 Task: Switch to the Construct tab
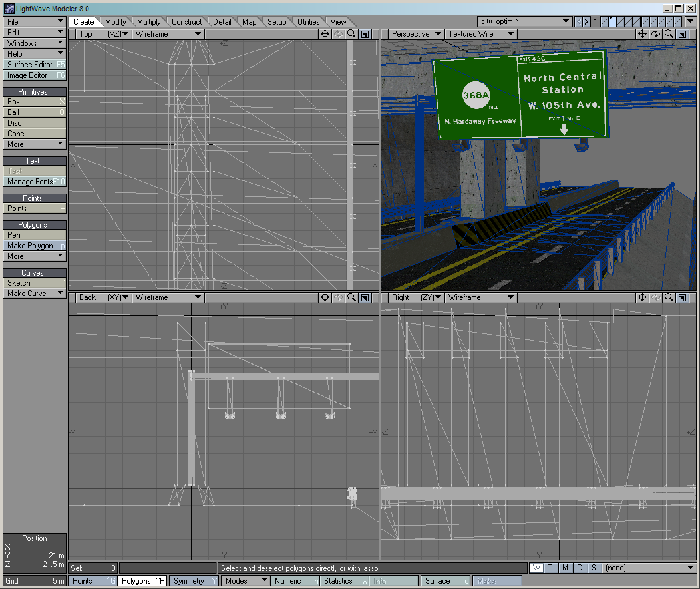click(x=186, y=22)
